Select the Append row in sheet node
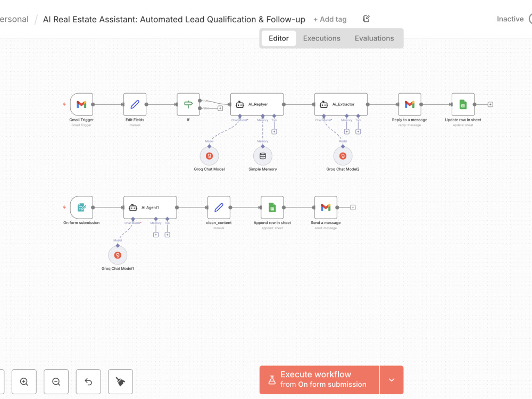This screenshot has width=532, height=399. click(272, 207)
